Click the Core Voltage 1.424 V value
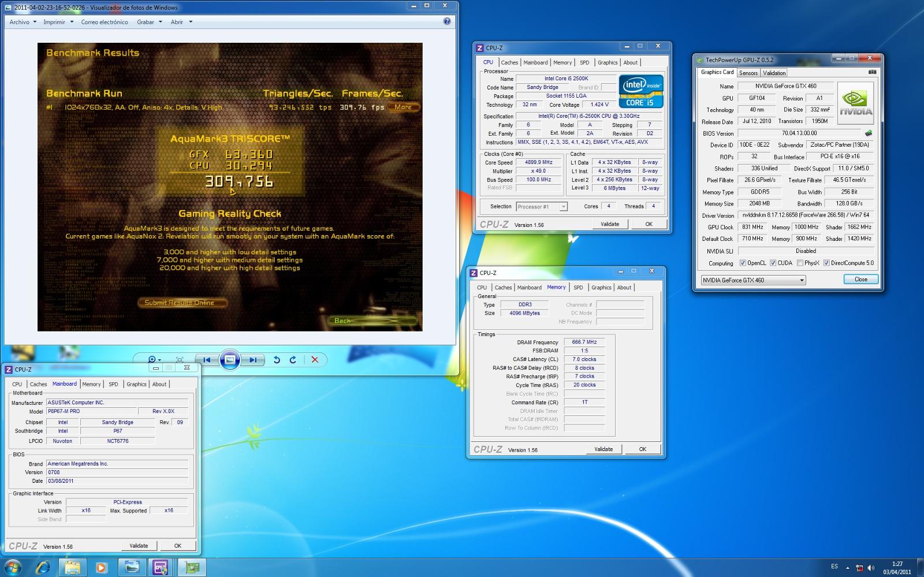 tap(598, 105)
